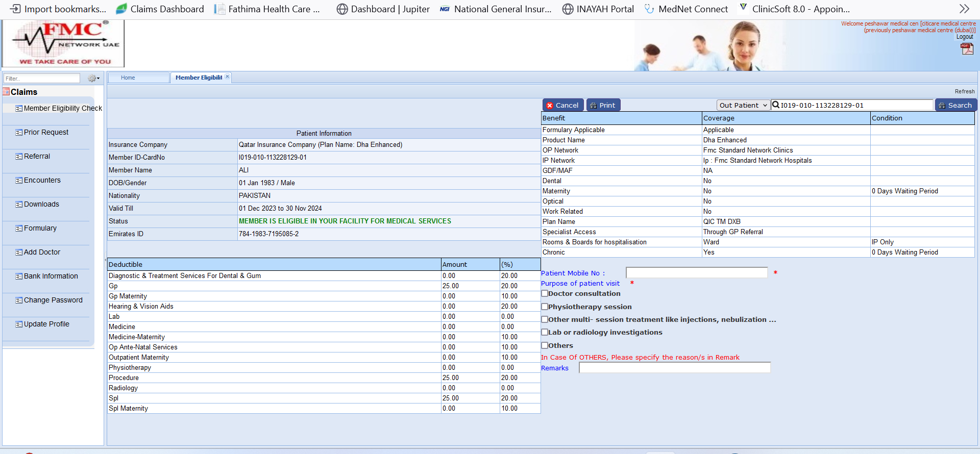
Task: Click the Claims grid icon in the sidebar
Action: pyautogui.click(x=6, y=92)
